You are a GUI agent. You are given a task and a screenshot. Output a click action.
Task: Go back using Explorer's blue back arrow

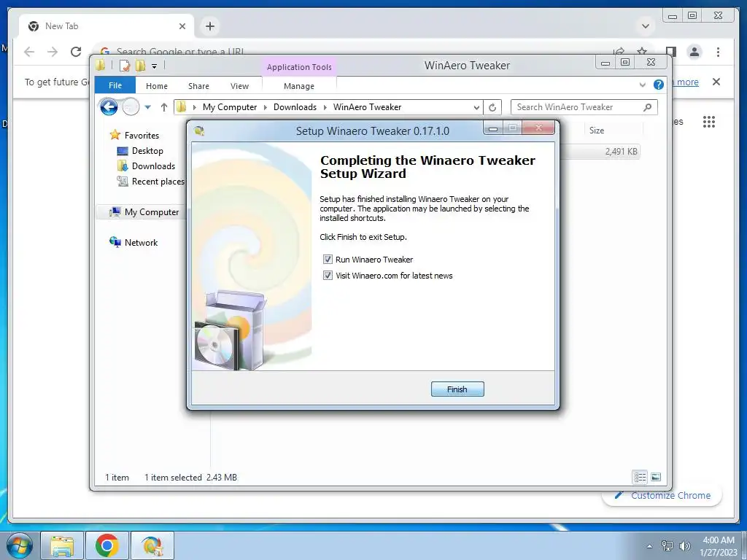[109, 107]
